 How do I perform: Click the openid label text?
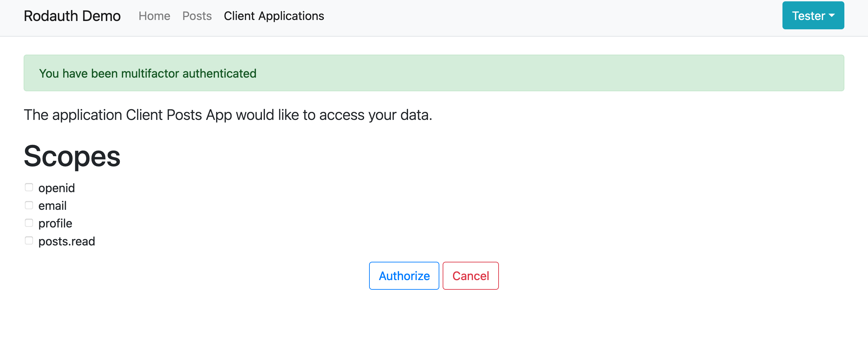coord(57,188)
